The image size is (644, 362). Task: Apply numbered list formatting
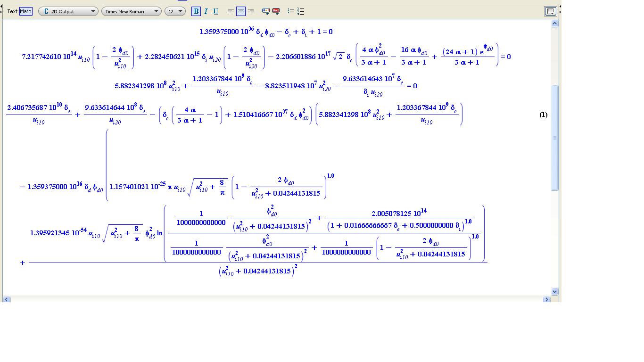coord(301,11)
